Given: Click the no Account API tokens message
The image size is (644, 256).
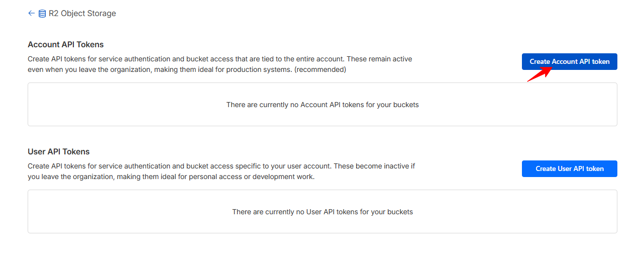Looking at the screenshot, I should pos(323,105).
